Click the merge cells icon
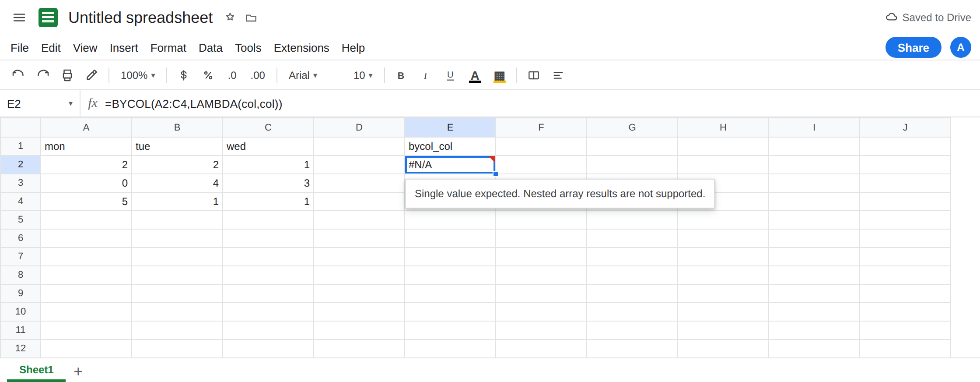980x382 pixels. 534,75
